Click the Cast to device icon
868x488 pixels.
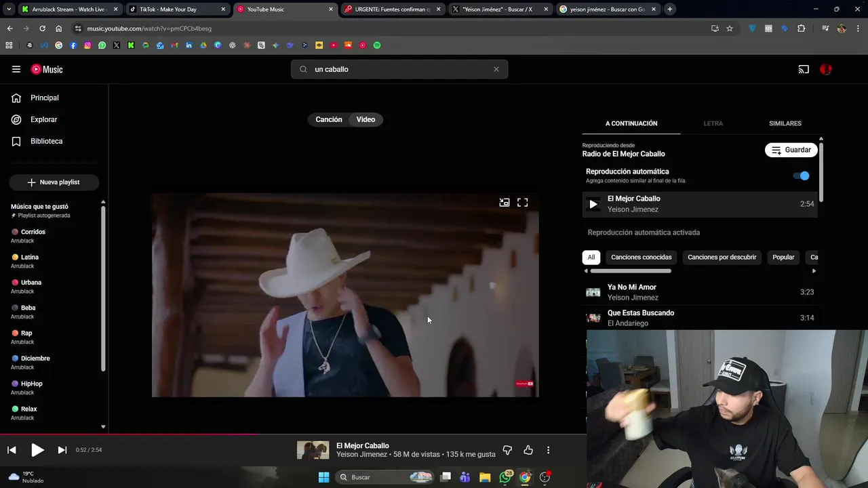pyautogui.click(x=804, y=69)
